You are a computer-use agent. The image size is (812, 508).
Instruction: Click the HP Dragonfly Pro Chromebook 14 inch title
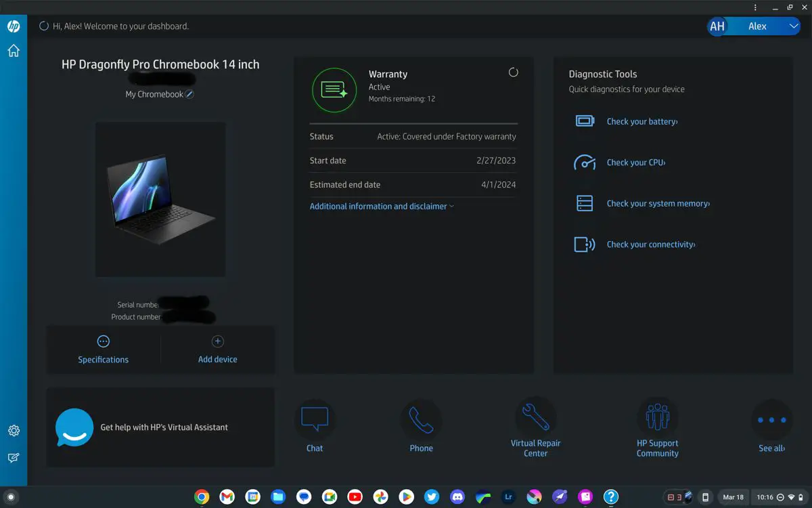160,64
